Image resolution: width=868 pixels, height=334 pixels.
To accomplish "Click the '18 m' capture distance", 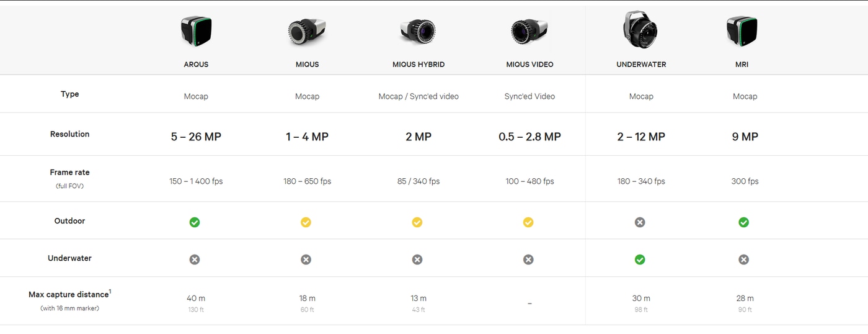I will 307,299.
